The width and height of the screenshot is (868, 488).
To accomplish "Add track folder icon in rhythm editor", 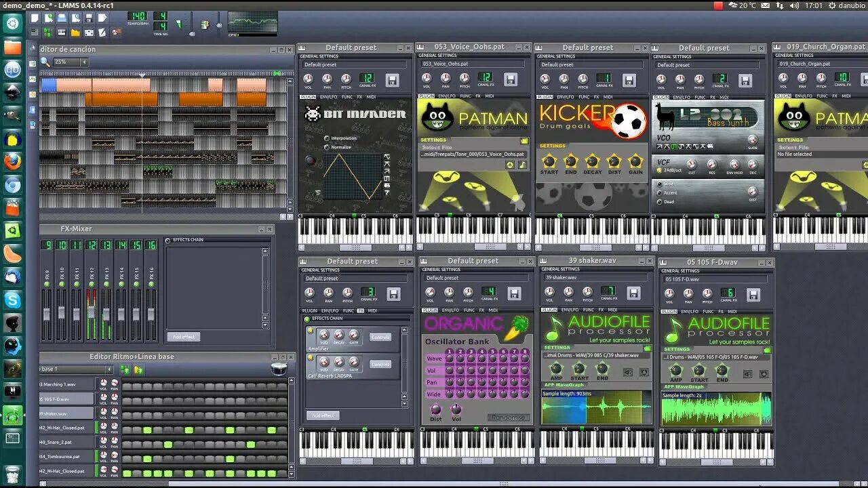I will click(139, 370).
